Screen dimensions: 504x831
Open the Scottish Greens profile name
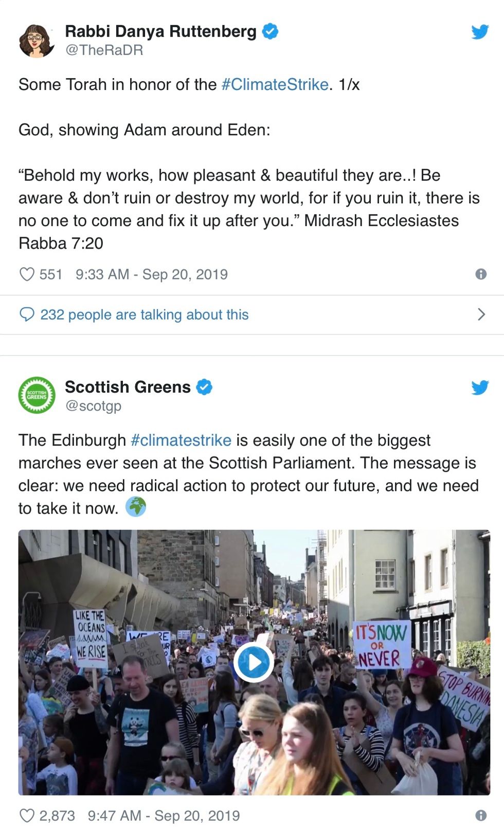pyautogui.click(x=128, y=387)
